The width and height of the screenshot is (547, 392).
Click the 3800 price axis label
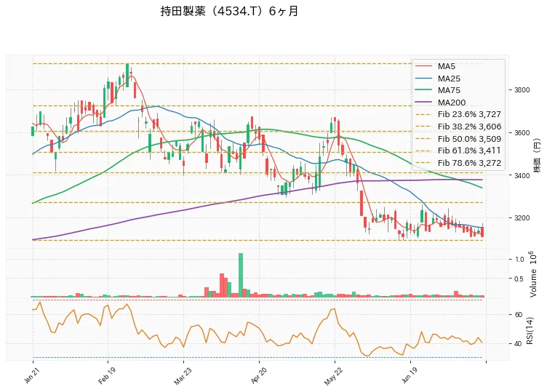[522, 90]
